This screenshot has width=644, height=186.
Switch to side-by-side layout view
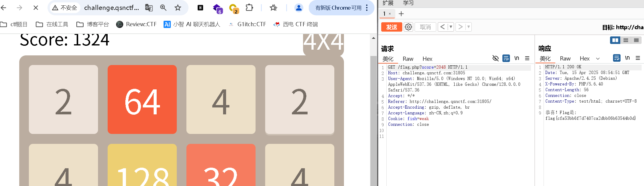coord(615,40)
